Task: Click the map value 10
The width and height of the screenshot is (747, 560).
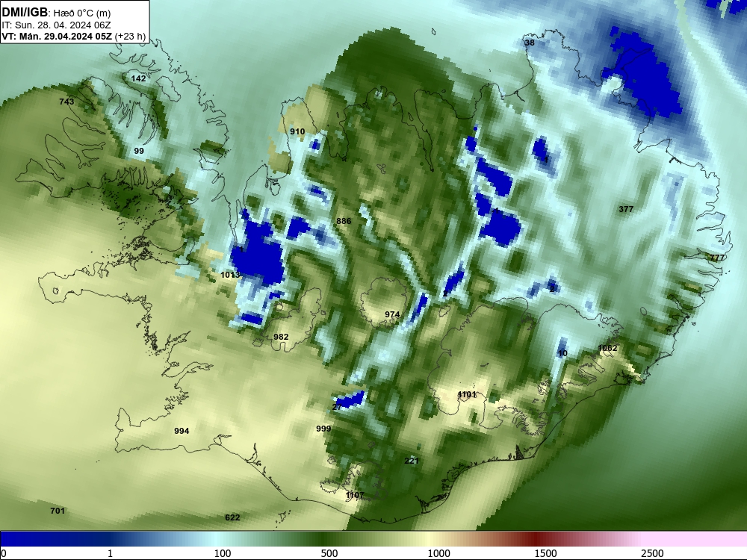Action: (562, 353)
